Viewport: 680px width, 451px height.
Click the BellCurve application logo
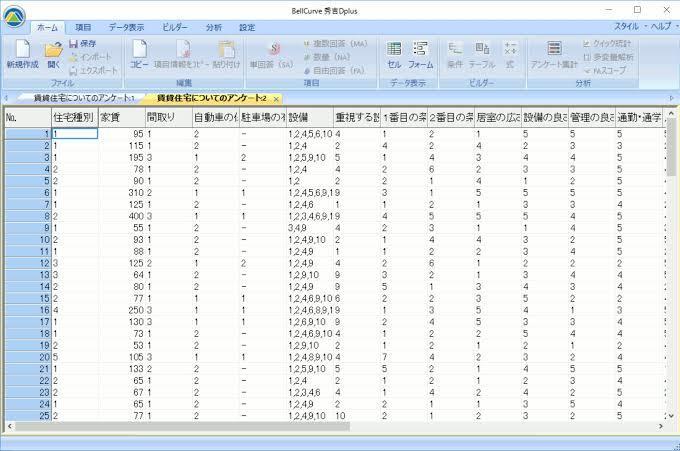point(14,17)
